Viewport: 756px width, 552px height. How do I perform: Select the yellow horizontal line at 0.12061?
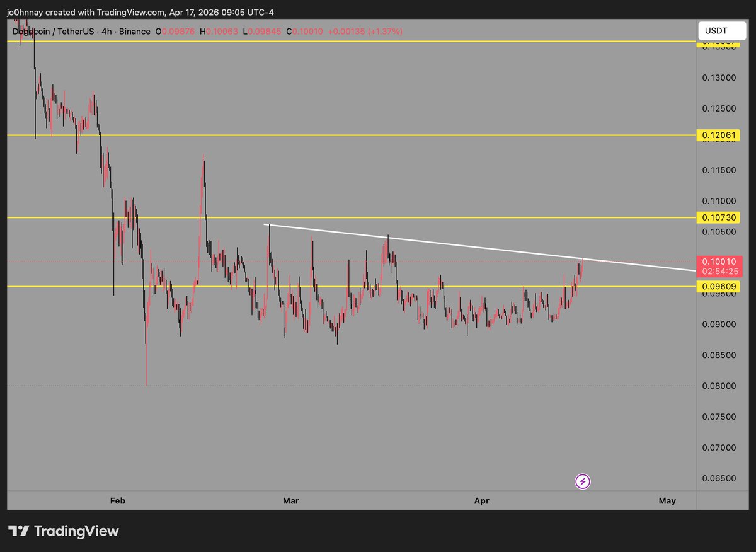tap(352, 135)
